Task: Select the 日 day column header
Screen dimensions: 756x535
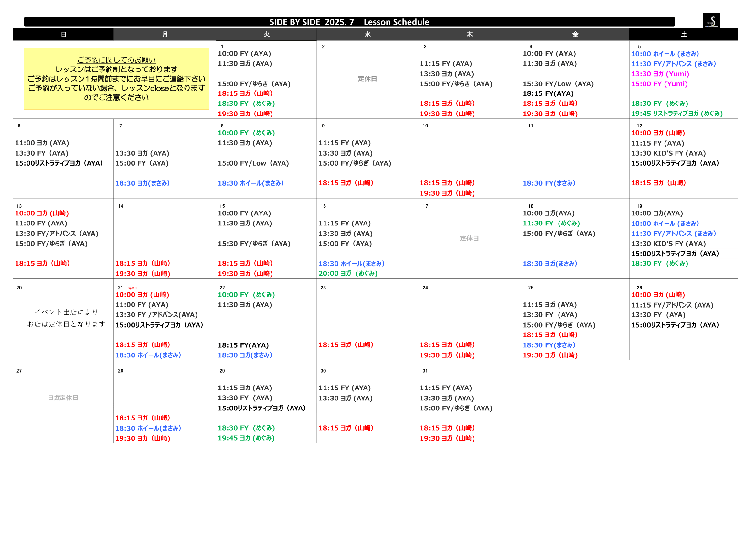Action: click(64, 34)
